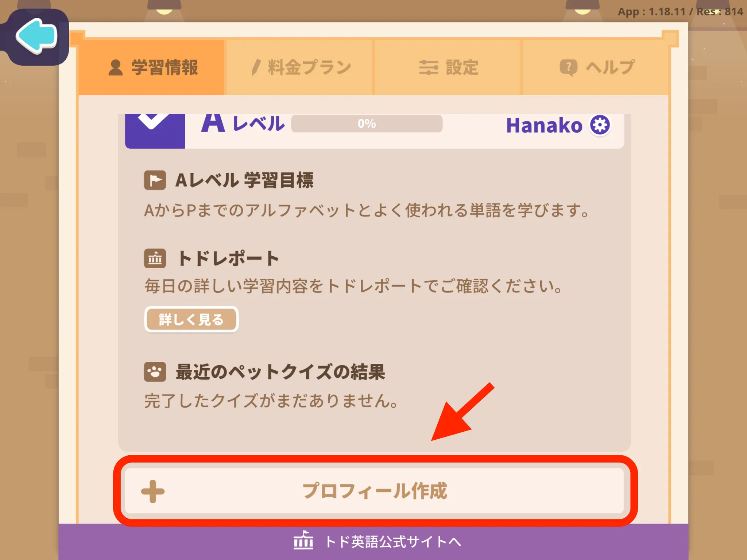This screenshot has width=747, height=560.
Task: Click the plus icon for profile creation
Action: (153, 491)
